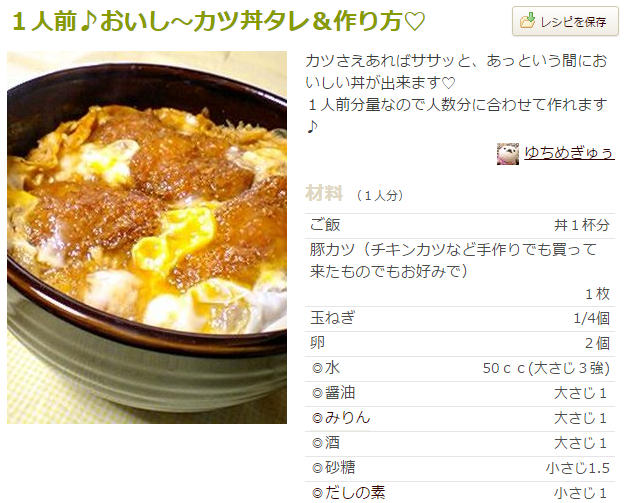
Task: Click the レシピを保存 save recipe button
Action: [x=565, y=22]
